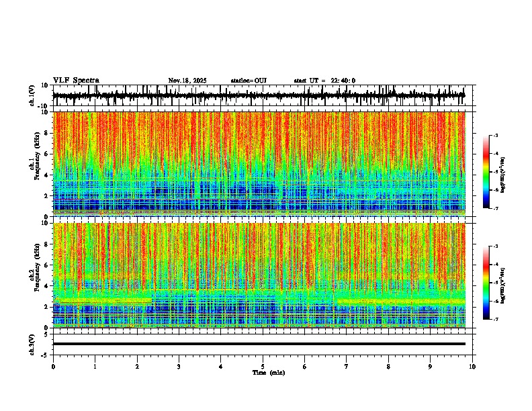Click time axis tick label "6"

pyautogui.click(x=305, y=367)
